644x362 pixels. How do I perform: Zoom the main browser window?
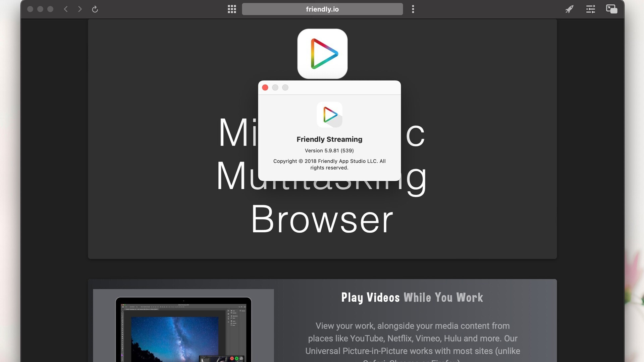pos(50,9)
